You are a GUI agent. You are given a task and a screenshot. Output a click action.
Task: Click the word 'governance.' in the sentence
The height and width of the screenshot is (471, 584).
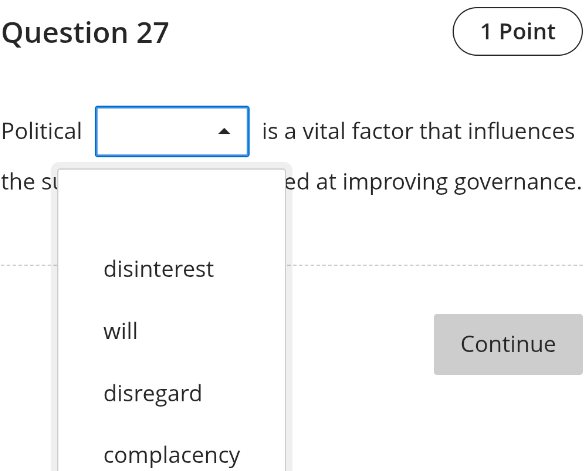[518, 182]
